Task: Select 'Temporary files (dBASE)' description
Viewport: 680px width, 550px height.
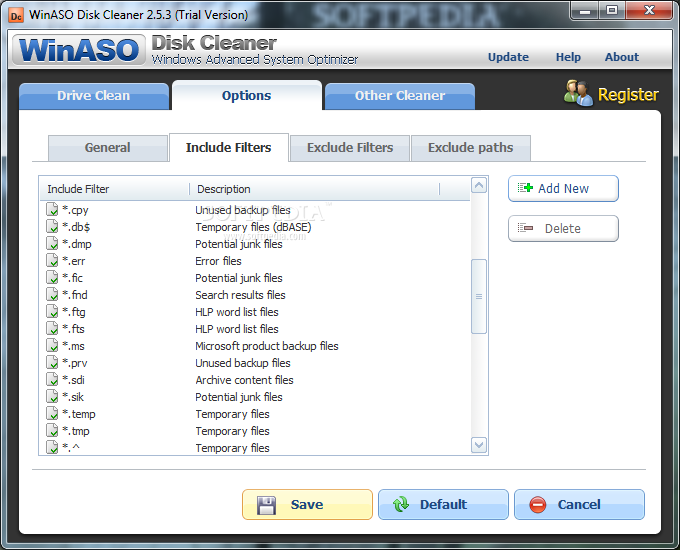Action: click(253, 227)
